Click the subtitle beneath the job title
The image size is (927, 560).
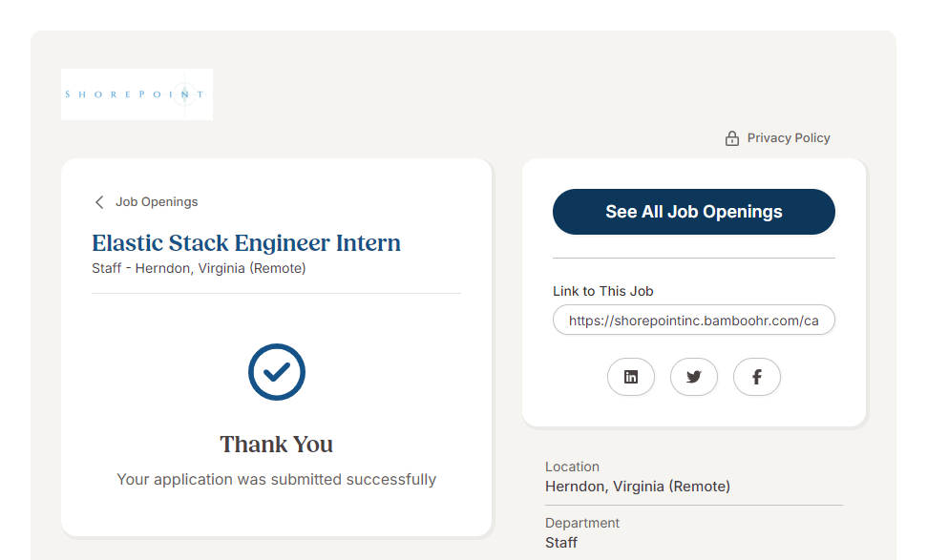199,268
